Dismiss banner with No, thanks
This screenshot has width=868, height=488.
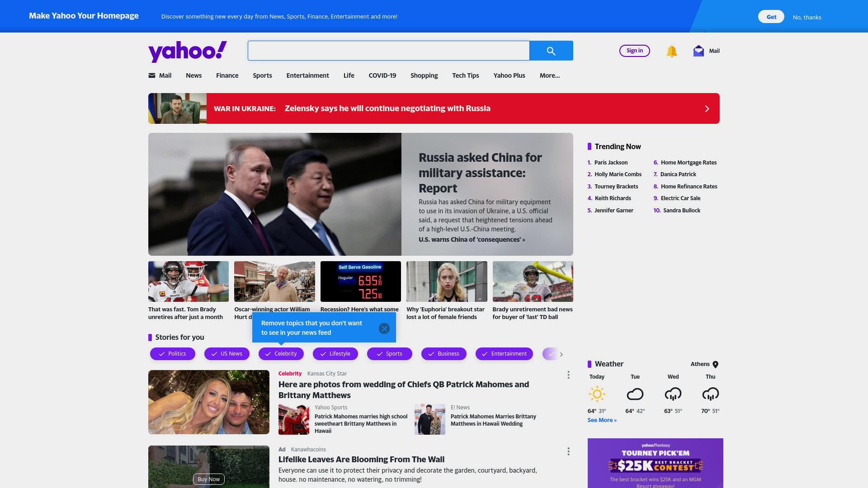[807, 17]
